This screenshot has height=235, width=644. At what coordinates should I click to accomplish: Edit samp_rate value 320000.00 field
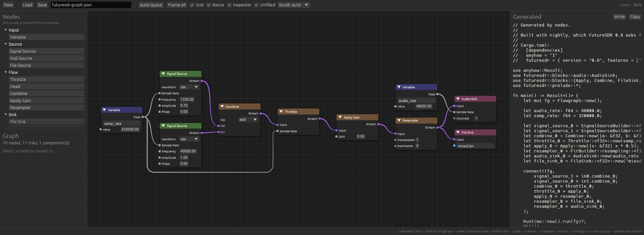tap(130, 129)
